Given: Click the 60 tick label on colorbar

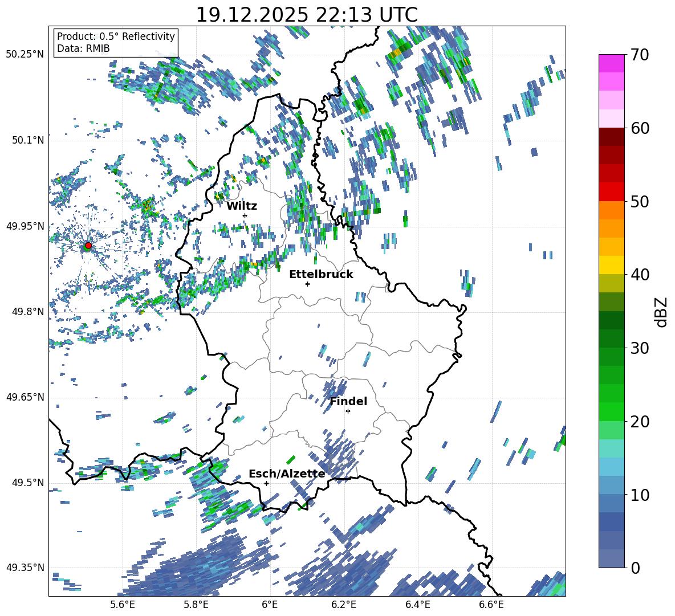Looking at the screenshot, I should 640,128.
